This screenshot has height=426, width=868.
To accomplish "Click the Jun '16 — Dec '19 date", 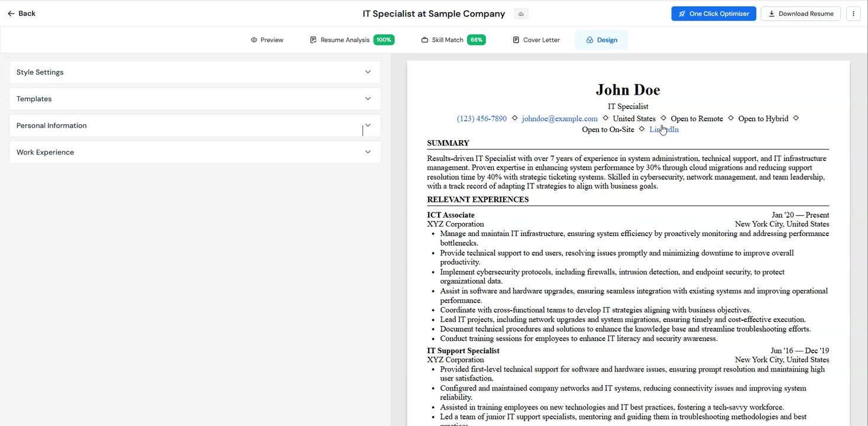I will click(x=799, y=351).
